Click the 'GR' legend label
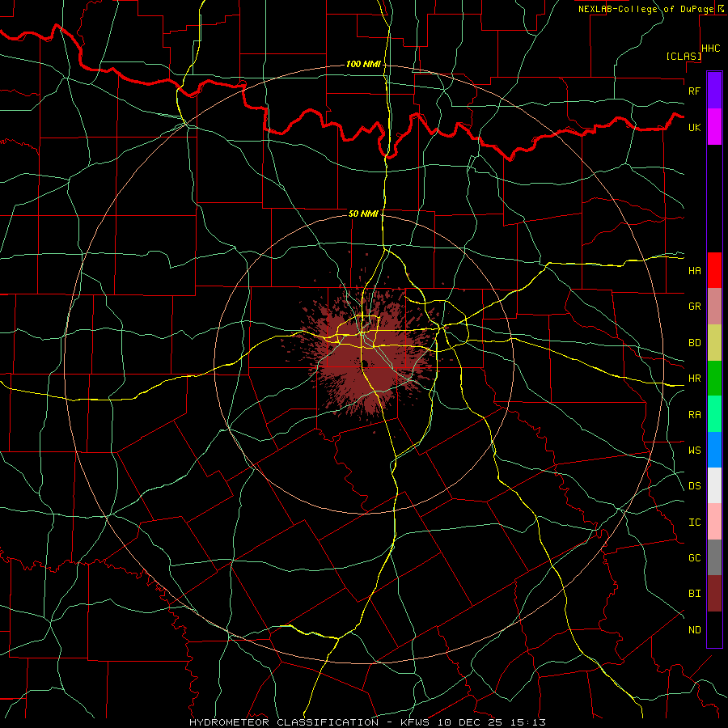This screenshot has width=728, height=728. pyautogui.click(x=694, y=307)
